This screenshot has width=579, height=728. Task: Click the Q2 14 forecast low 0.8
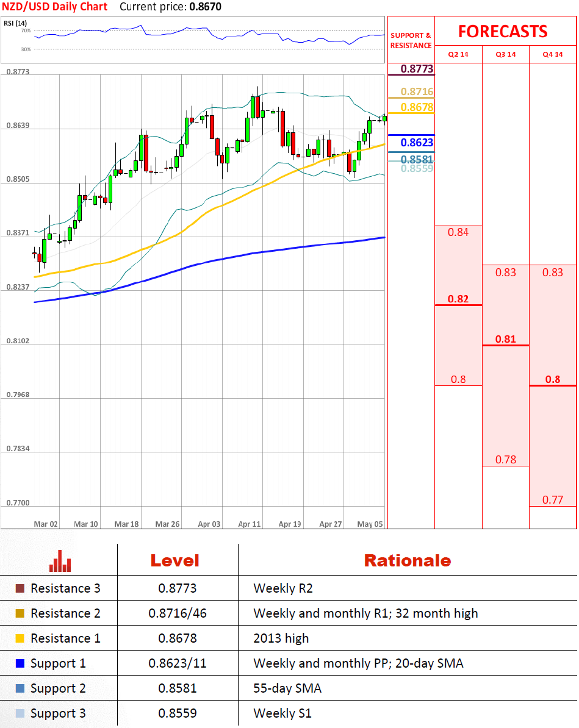pyautogui.click(x=458, y=379)
